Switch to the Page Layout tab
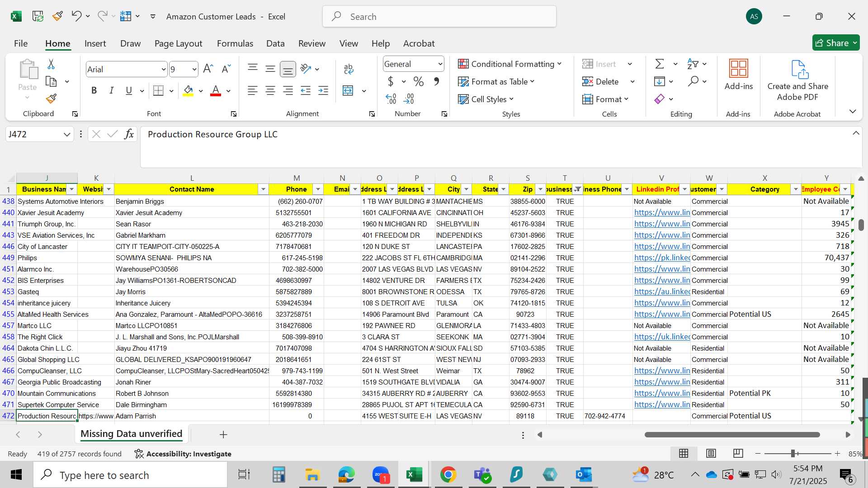This screenshot has height=488, width=868. coord(178,43)
